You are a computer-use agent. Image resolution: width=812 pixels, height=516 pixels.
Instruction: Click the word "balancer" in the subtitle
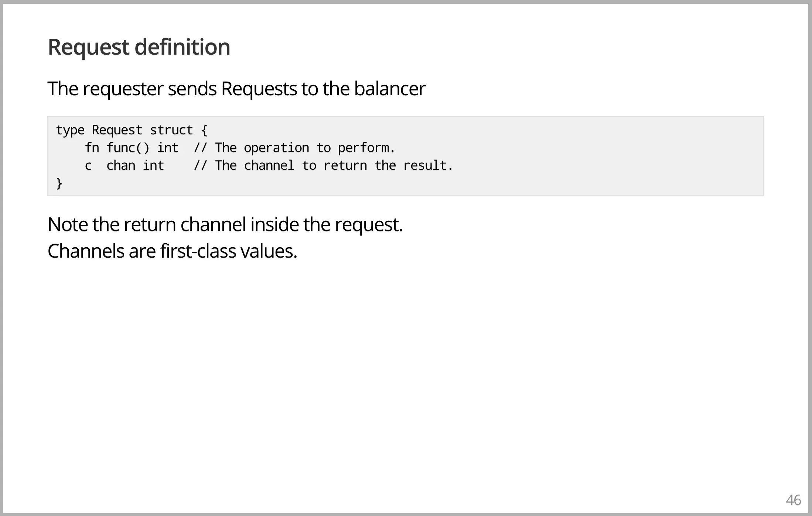tap(390, 89)
